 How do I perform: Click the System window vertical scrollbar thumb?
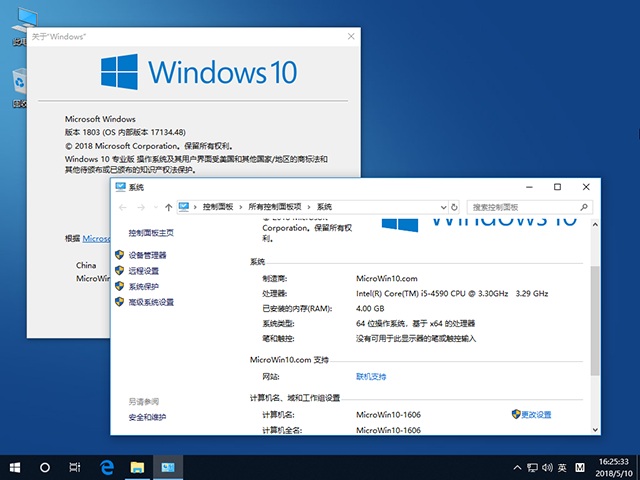tap(595, 320)
